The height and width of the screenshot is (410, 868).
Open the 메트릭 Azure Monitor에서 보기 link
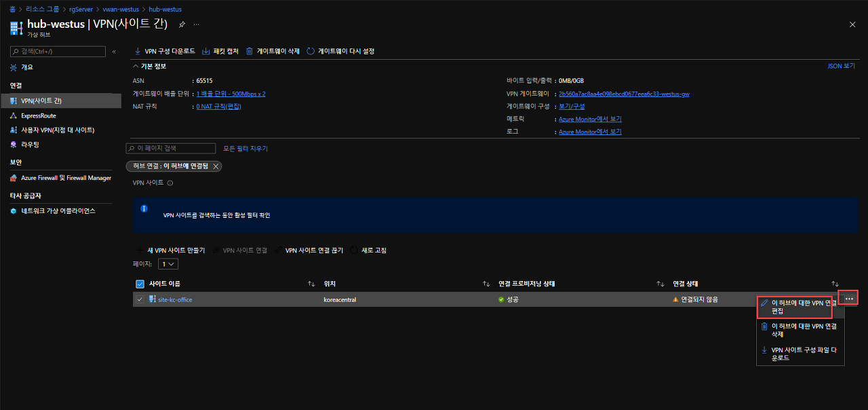coord(590,119)
